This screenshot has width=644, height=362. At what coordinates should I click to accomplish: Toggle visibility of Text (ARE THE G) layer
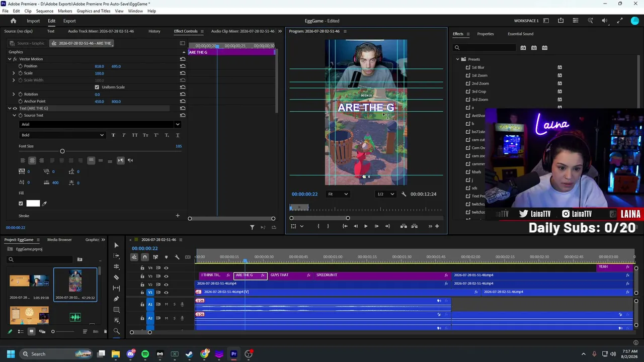pyautogui.click(x=15, y=108)
